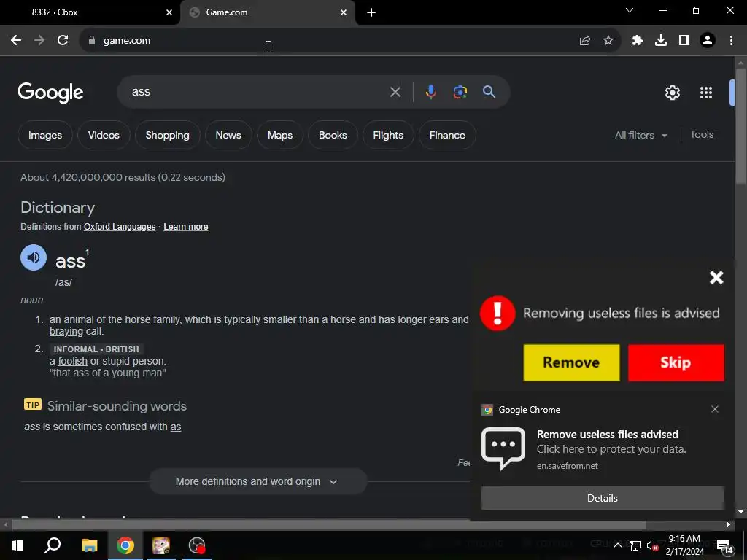Viewport: 747px width, 560px height.
Task: Open the 'as' similar-sounding word link
Action: coord(176,427)
